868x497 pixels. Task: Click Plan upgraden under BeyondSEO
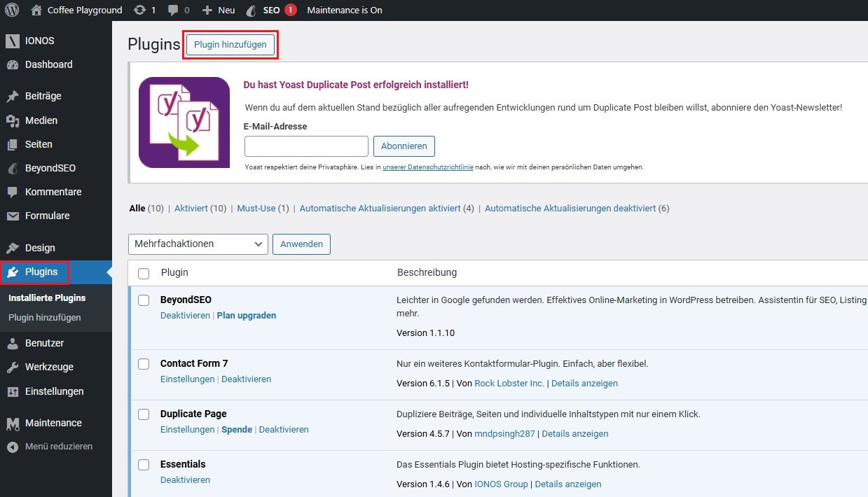pyautogui.click(x=247, y=316)
